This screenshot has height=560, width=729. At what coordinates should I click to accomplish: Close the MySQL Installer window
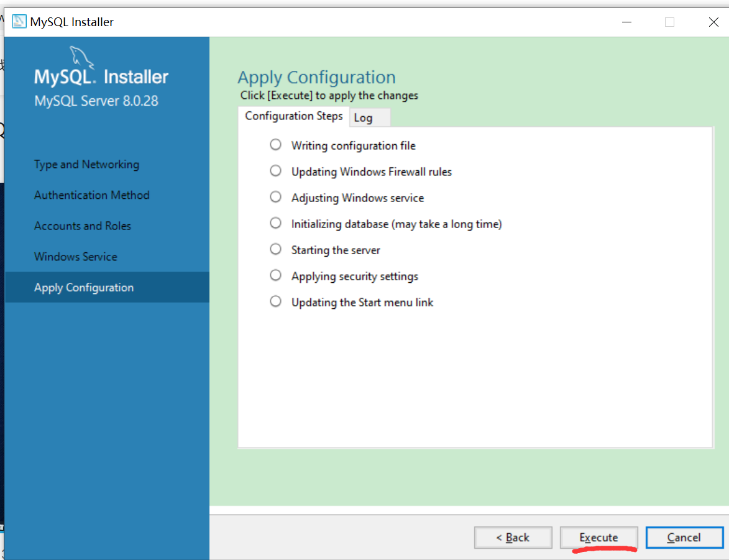click(x=713, y=22)
